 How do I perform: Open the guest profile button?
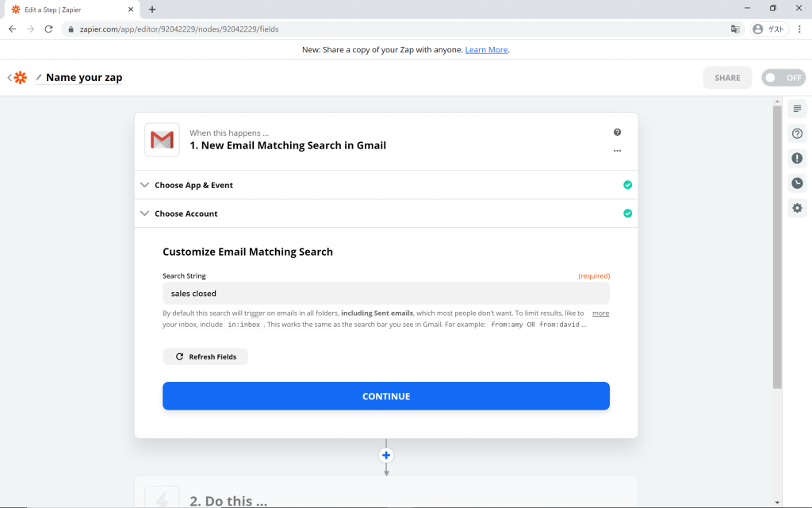(x=769, y=29)
